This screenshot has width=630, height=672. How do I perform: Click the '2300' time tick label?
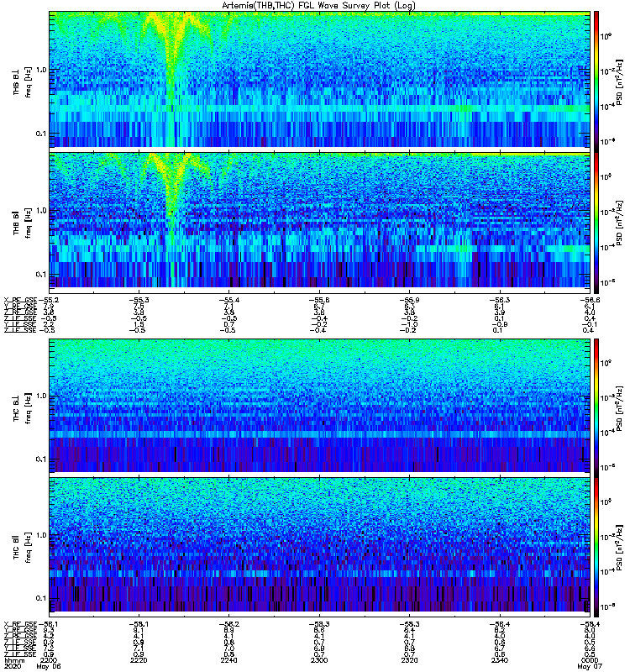[319, 660]
